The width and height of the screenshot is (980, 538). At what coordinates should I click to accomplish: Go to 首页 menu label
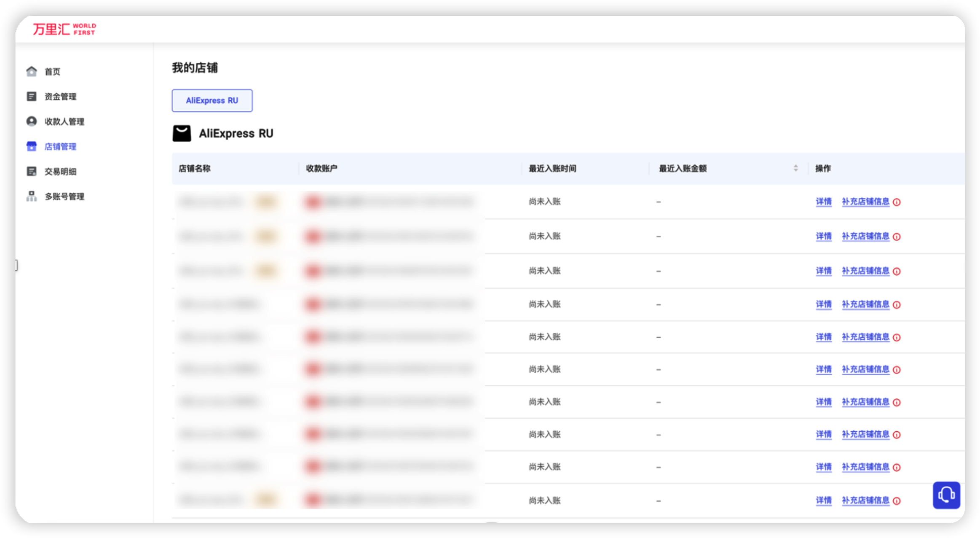click(x=52, y=72)
